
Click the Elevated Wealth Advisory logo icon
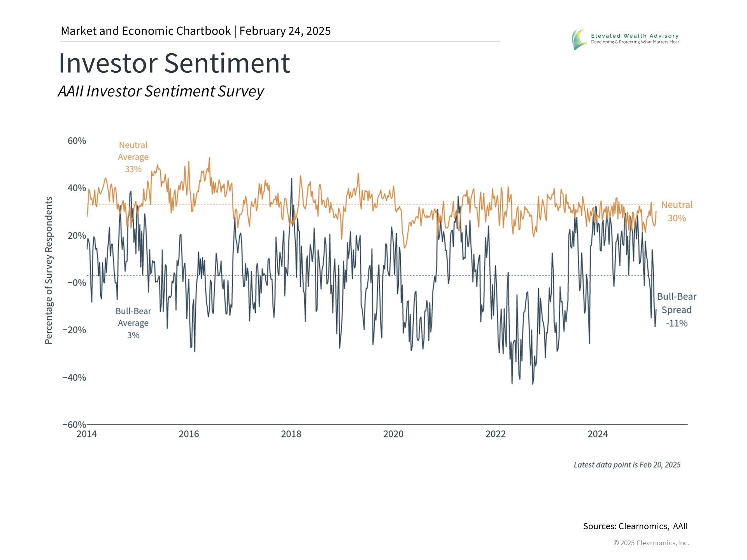tap(579, 39)
